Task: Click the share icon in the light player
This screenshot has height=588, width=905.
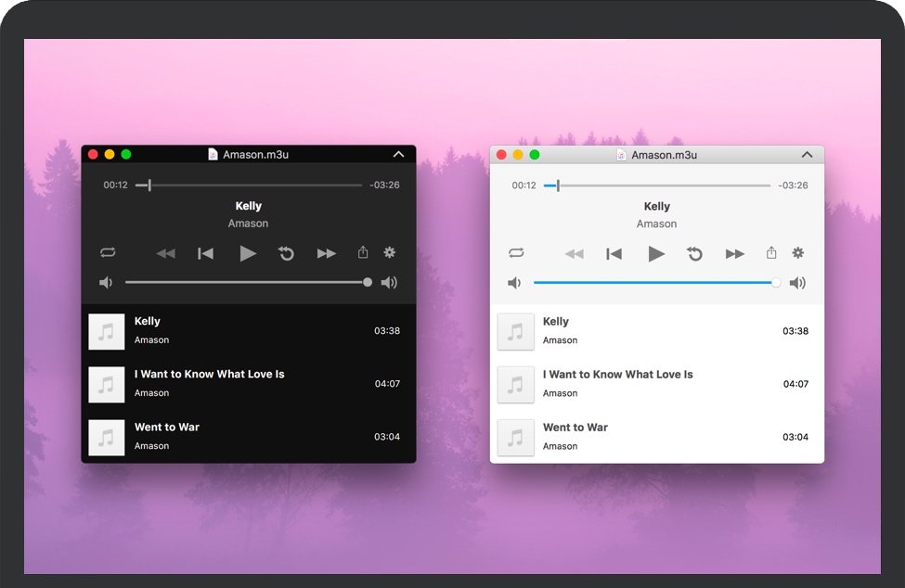Action: 770,252
